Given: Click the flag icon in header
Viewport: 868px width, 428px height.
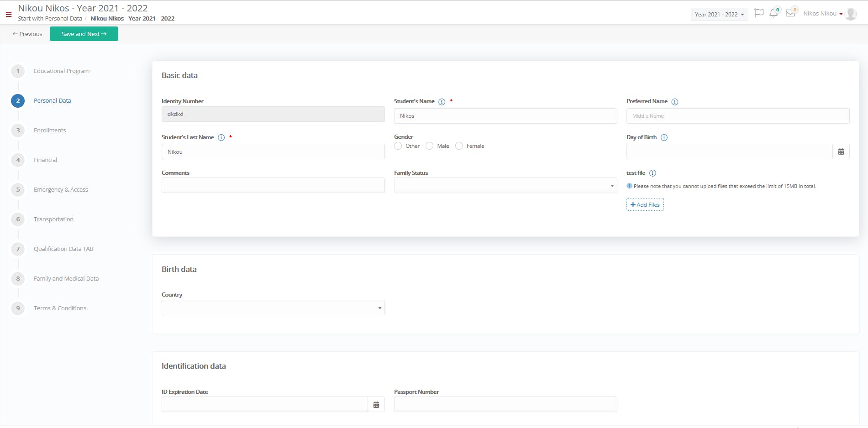Looking at the screenshot, I should pyautogui.click(x=759, y=13).
